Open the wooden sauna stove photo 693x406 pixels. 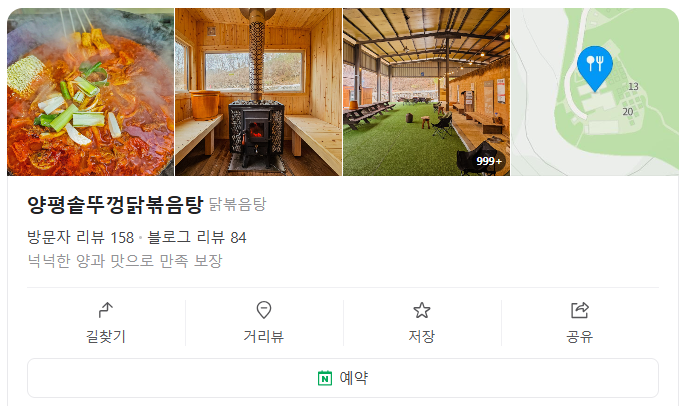coord(259,92)
